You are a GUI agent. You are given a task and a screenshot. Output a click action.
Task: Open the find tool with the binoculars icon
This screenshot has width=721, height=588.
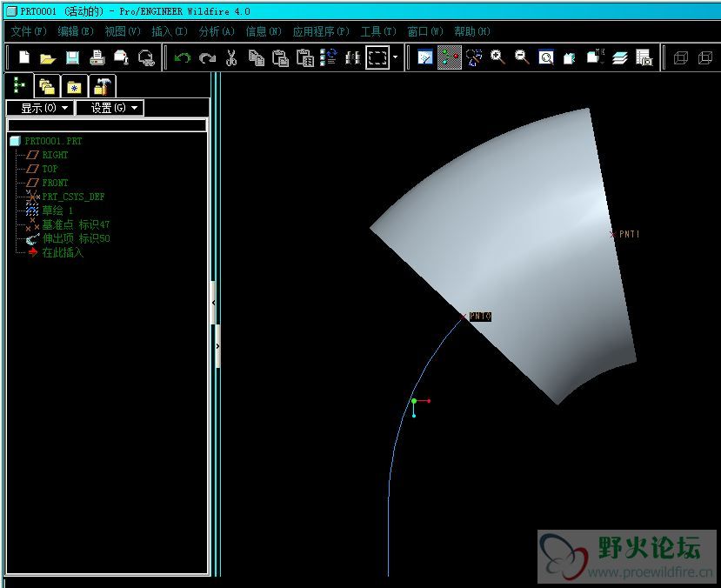[353, 58]
